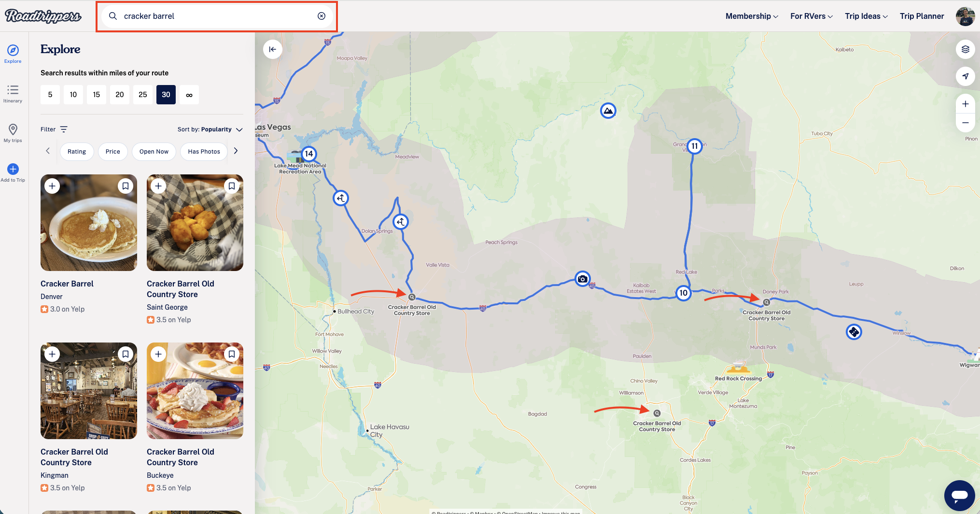
Task: Center map on my location
Action: coord(966,76)
